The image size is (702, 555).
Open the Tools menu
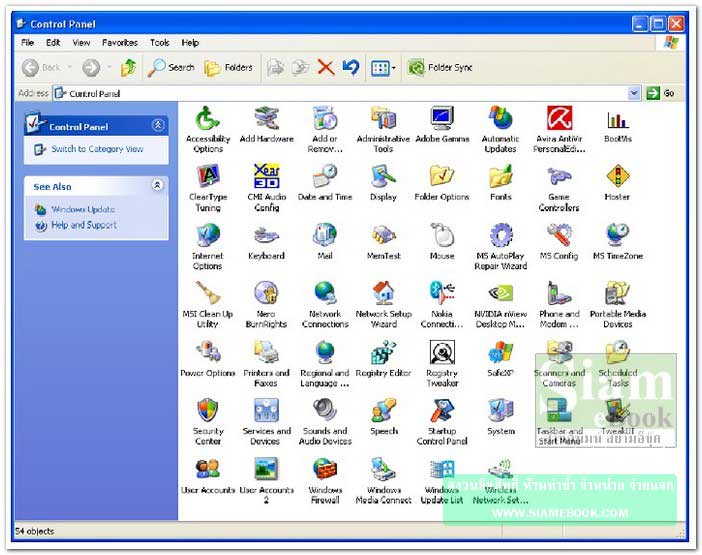(159, 43)
